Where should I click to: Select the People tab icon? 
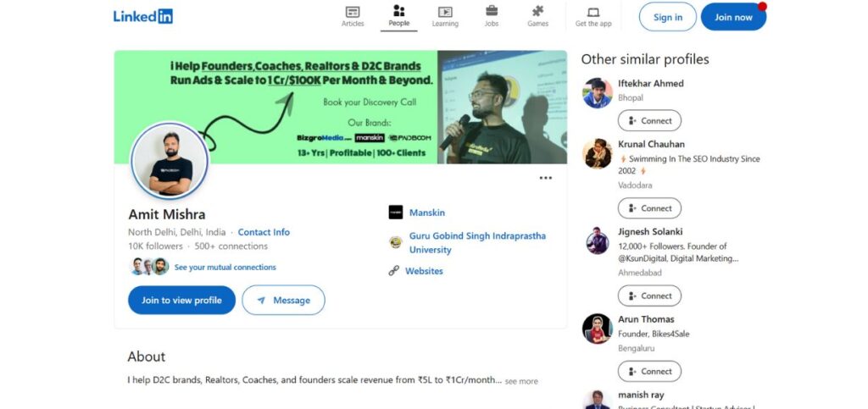pyautogui.click(x=398, y=10)
